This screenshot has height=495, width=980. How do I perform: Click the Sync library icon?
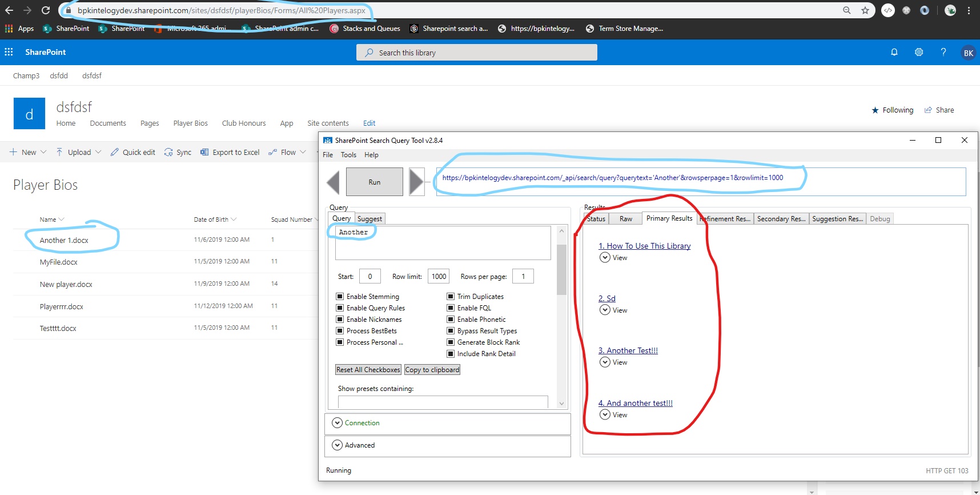(168, 152)
